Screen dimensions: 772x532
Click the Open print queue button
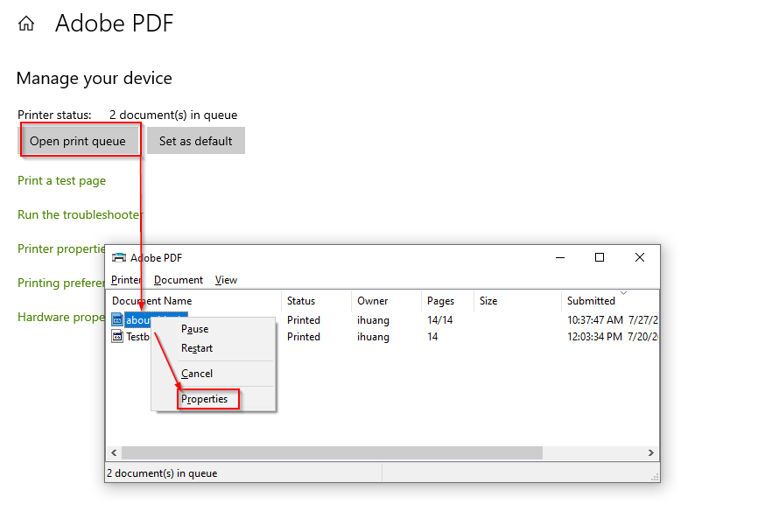click(x=80, y=140)
